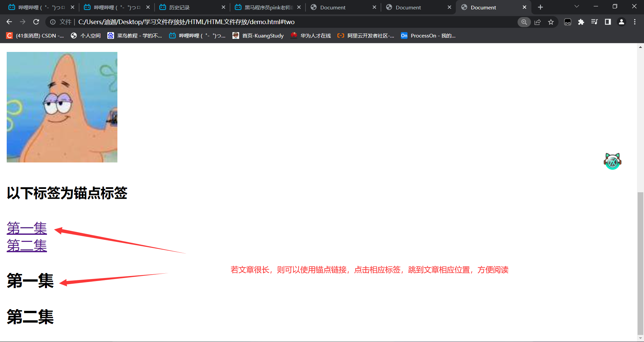Image resolution: width=644 pixels, height=342 pixels.
Task: Open the user profile avatar menu
Action: click(622, 22)
